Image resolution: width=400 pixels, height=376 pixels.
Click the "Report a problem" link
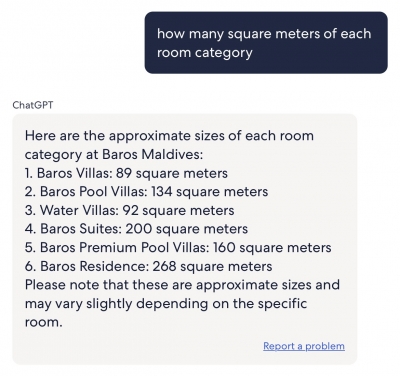(x=304, y=346)
